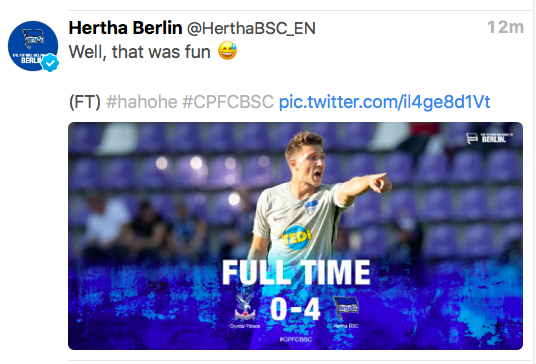Open the #hahohe hashtag
This screenshot has height=364, width=536.
click(x=142, y=102)
